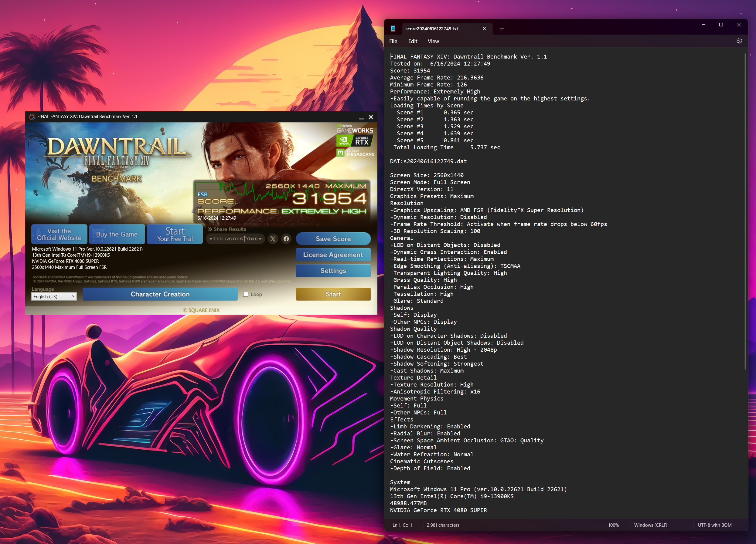Screen dimensions: 756x544
Task: Click Minimum Frame Rate: 126 line
Action: [x=428, y=85]
